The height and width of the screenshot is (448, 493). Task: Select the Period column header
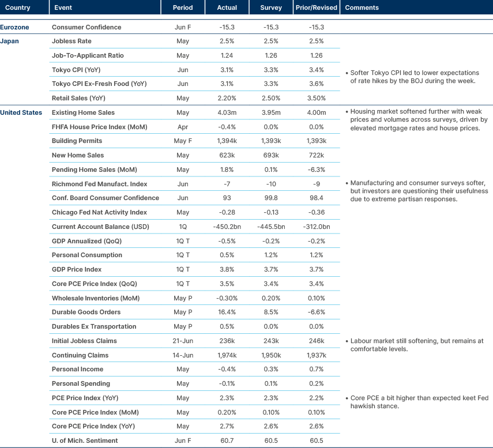(x=183, y=7)
